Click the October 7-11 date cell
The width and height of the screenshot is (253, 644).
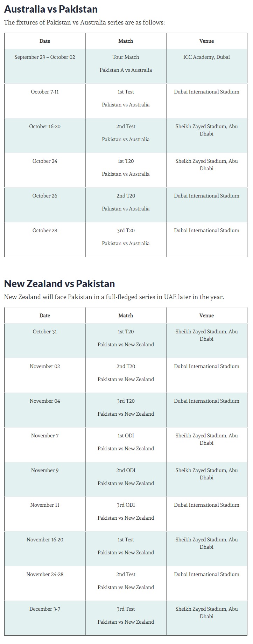[x=45, y=92]
